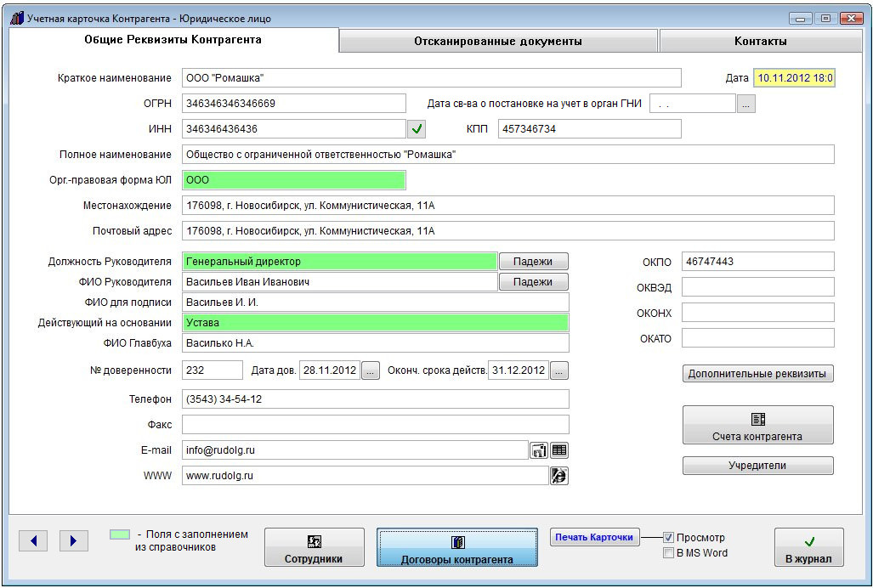Enable the В MS Word checkbox
Screen dimensions: 873x588
coord(669,553)
